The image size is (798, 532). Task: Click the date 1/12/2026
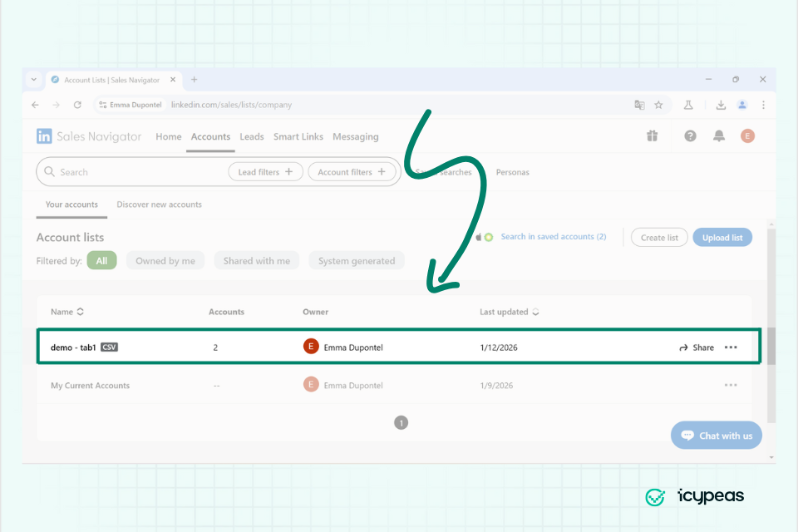pos(499,347)
